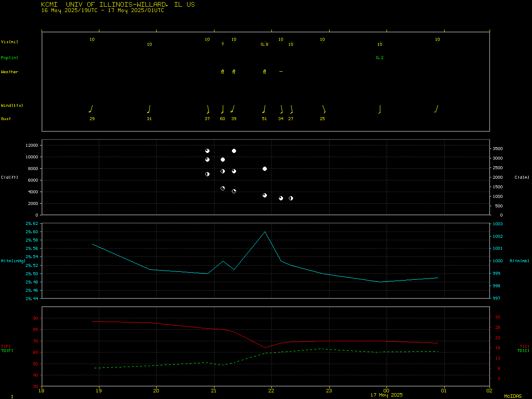
Task: Click the McIDAS label in the corner
Action: point(512,396)
